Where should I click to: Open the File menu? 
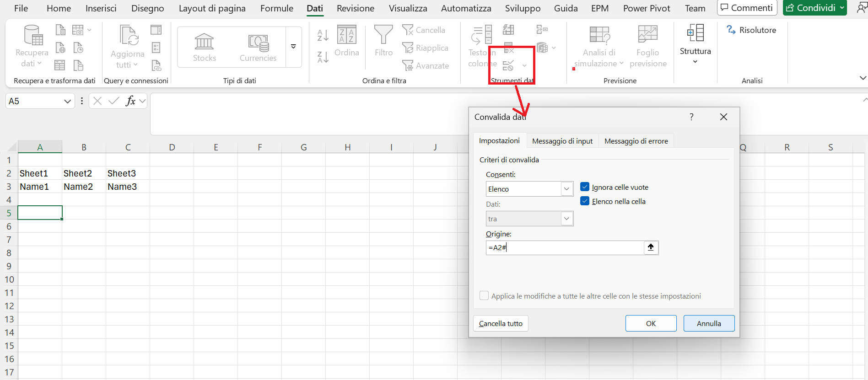[x=21, y=8]
